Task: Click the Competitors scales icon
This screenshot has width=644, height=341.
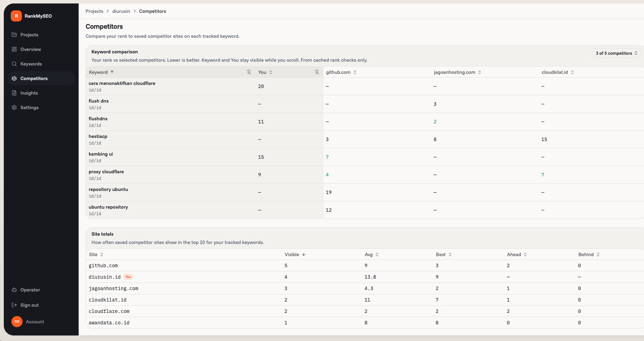Action: coord(14,78)
